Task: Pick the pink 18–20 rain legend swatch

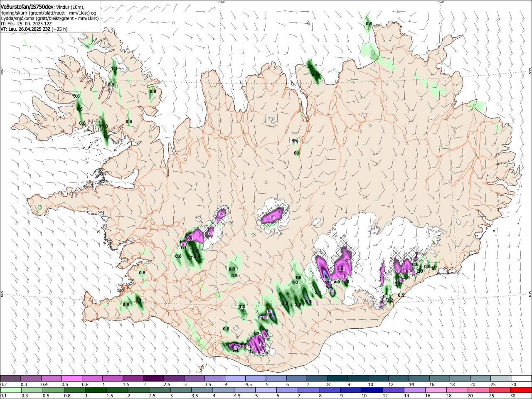Action: click(457, 390)
